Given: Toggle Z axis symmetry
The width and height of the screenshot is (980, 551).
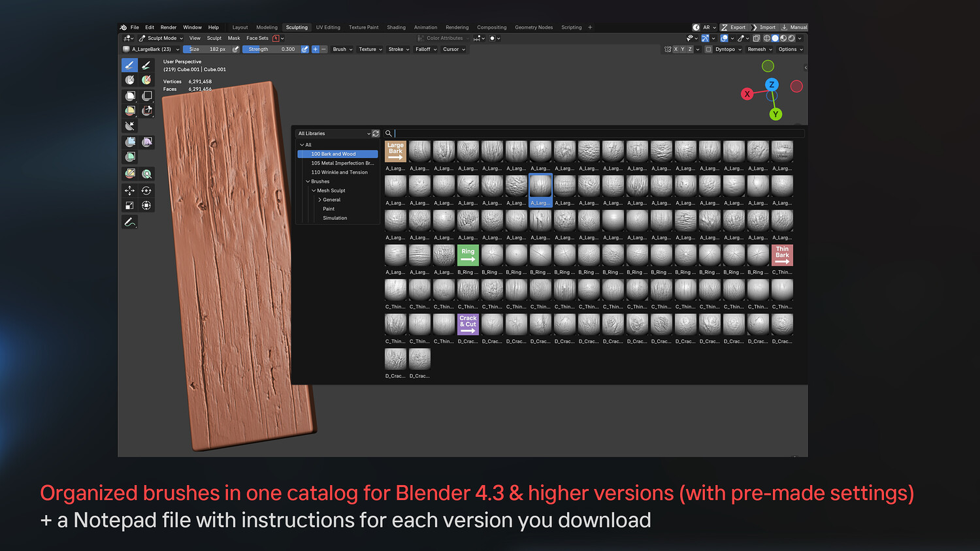Looking at the screenshot, I should click(x=690, y=49).
